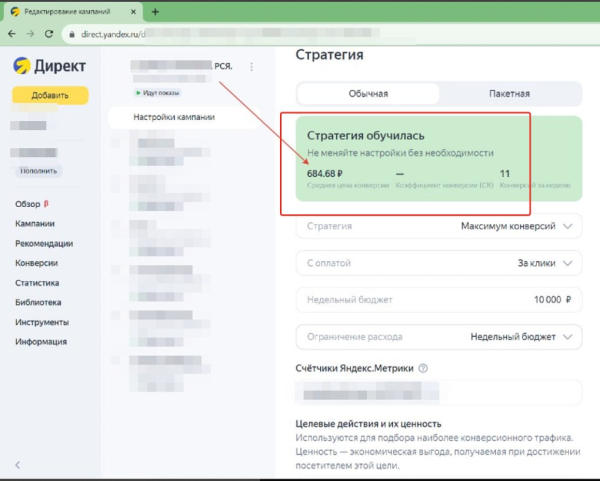
Task: Click the 11 conversions per week value
Action: coord(505,174)
